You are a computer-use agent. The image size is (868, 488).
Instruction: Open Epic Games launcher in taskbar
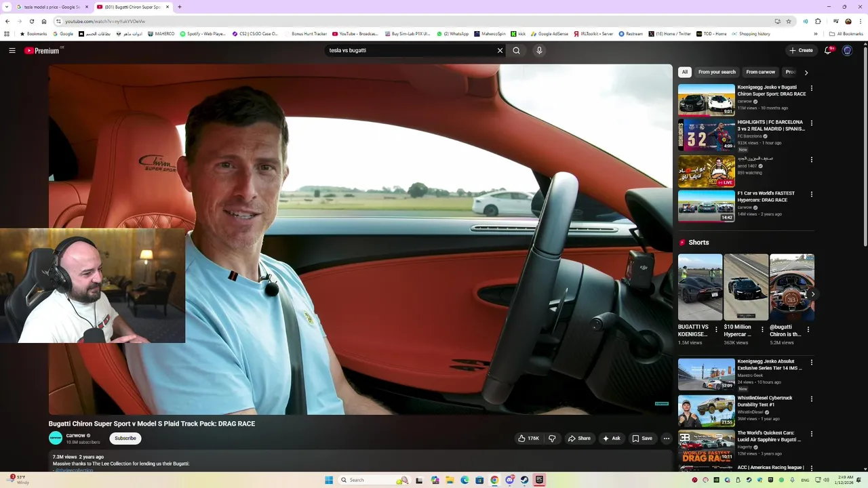[540, 480]
